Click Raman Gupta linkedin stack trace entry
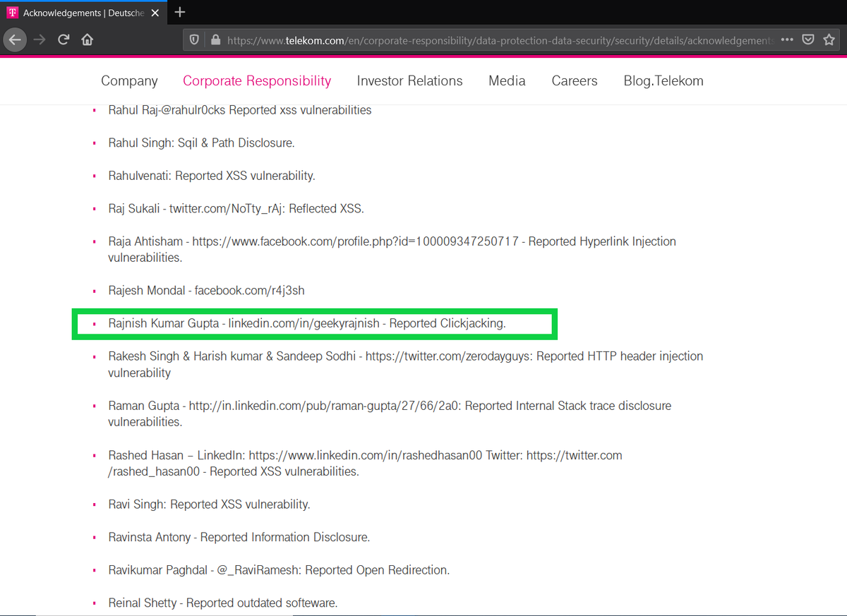Screen dimensions: 847x616 pyautogui.click(x=390, y=413)
